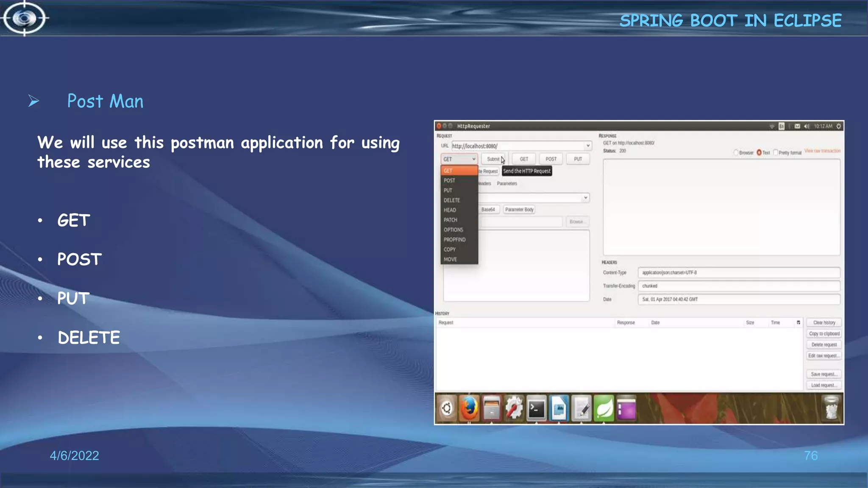The height and width of the screenshot is (488, 868).
Task: Open Firefox from the dock
Action: click(469, 408)
